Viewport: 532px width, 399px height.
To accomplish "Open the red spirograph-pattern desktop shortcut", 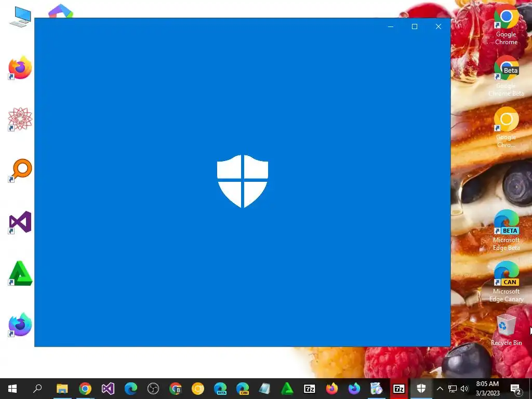I will point(20,119).
